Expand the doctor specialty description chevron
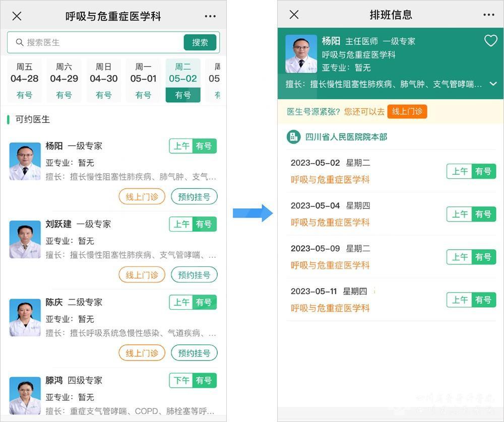 493,84
